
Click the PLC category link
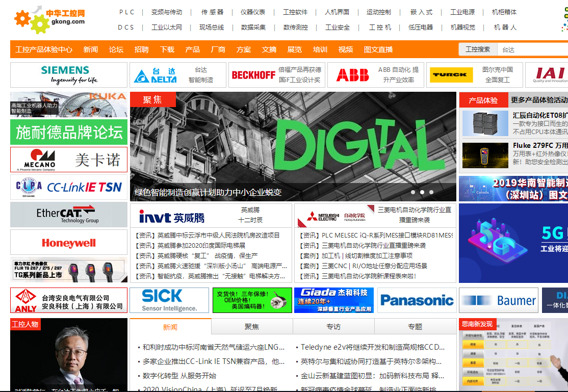pos(127,12)
